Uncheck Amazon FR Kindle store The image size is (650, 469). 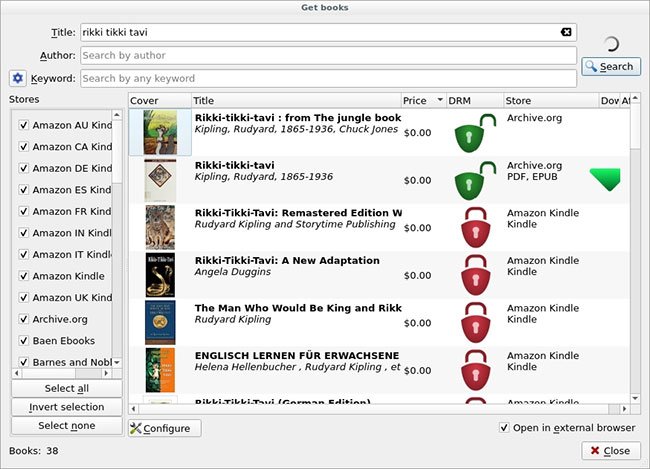click(x=24, y=211)
